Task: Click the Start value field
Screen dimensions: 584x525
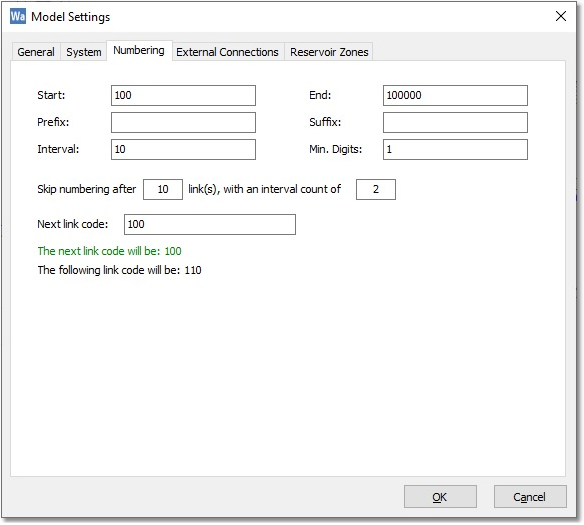Action: click(x=183, y=95)
